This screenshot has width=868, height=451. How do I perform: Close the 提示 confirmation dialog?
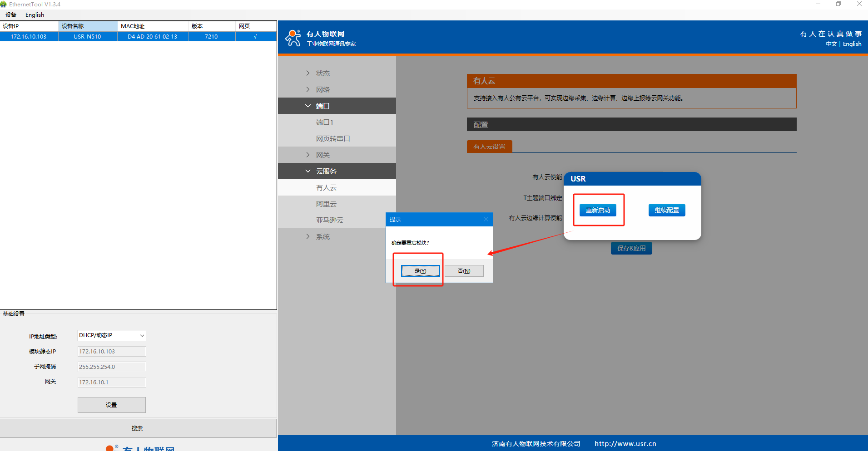click(486, 219)
